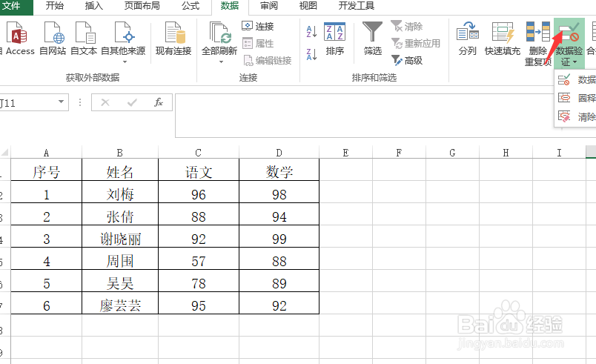
Task: Click the Name Box showing J11
Action: point(27,102)
